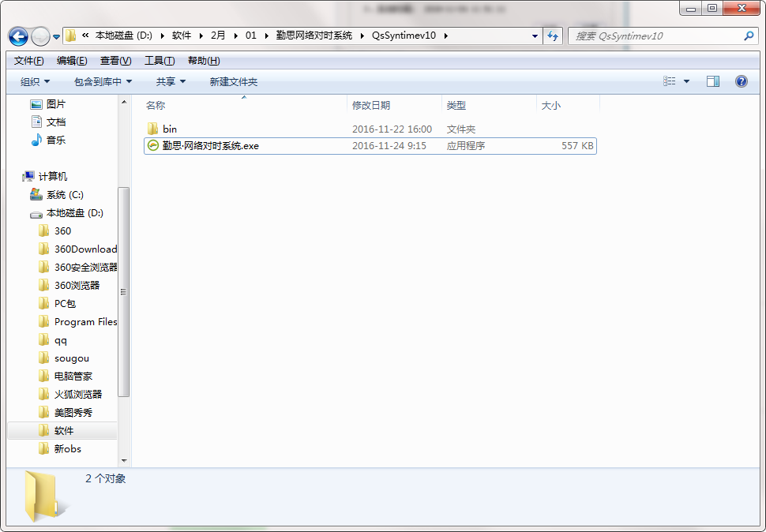The height and width of the screenshot is (532, 766).
Task: Open the 编辑(E) menu
Action: click(x=72, y=61)
